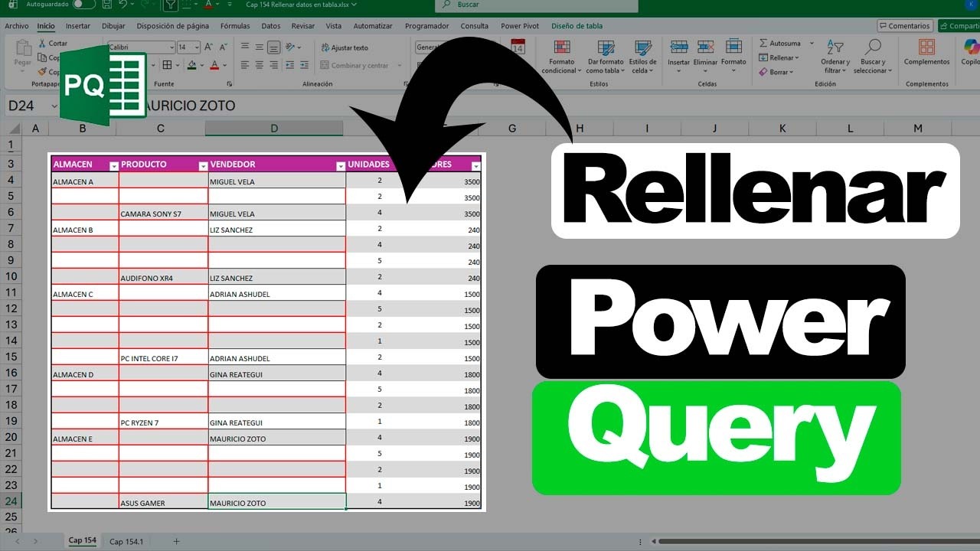Open the VENDEDOR column filter dropdown
This screenshot has width=980, height=551.
(341, 166)
